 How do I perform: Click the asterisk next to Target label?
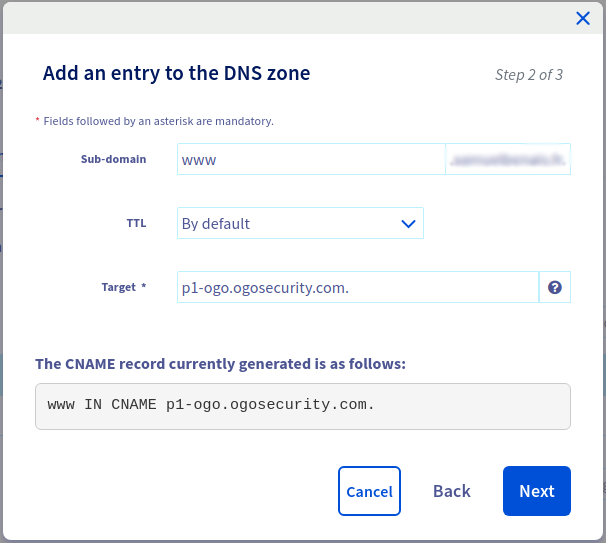[143, 287]
